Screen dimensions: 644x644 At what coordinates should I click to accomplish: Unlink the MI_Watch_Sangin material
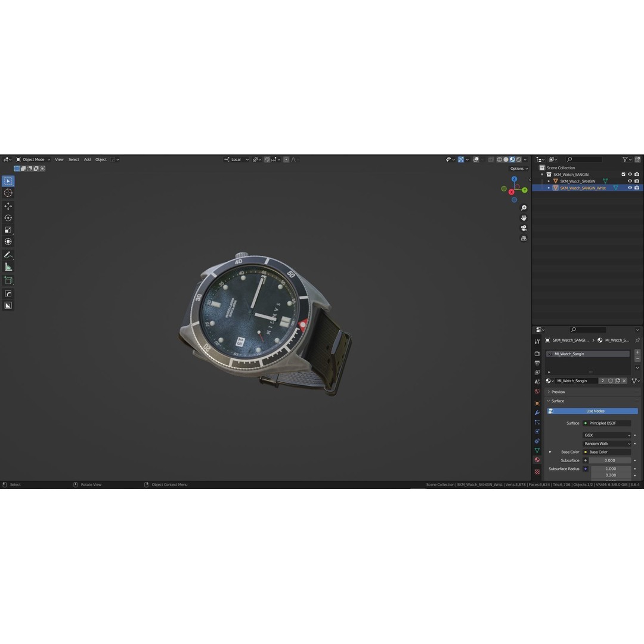pos(624,381)
